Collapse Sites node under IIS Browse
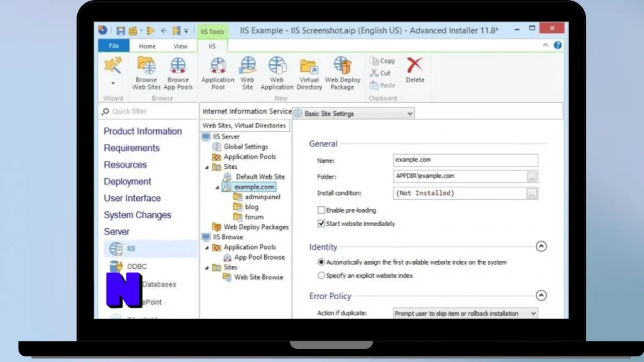The width and height of the screenshot is (644, 362). click(207, 268)
